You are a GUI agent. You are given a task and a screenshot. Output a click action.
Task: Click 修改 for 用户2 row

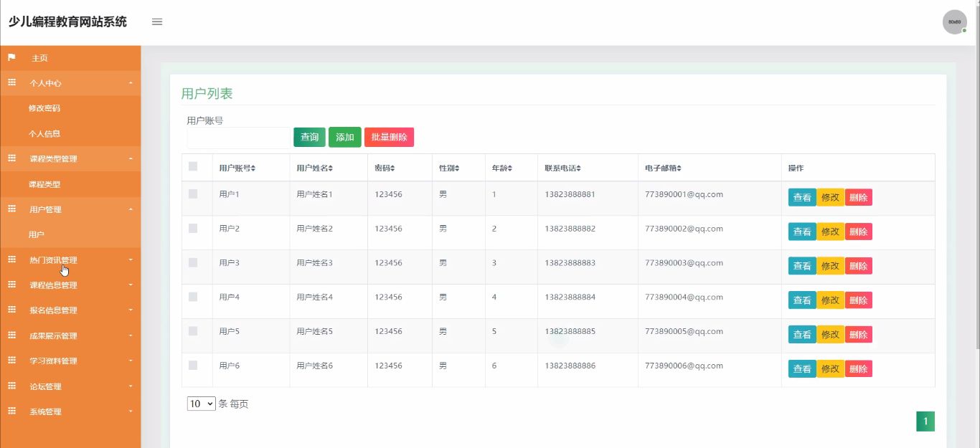pos(830,232)
